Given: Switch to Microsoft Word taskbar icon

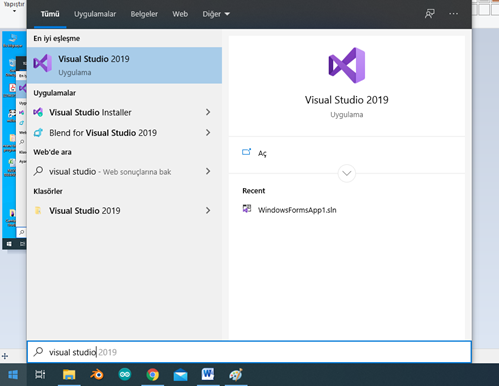Looking at the screenshot, I should [x=208, y=374].
